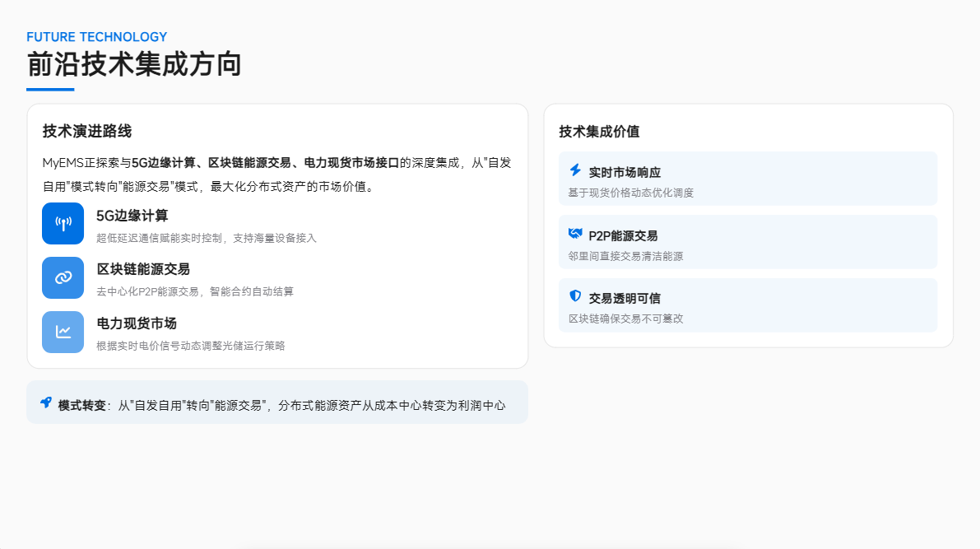The width and height of the screenshot is (980, 549).
Task: Click the 技术集成价值 panel title
Action: pyautogui.click(x=599, y=132)
